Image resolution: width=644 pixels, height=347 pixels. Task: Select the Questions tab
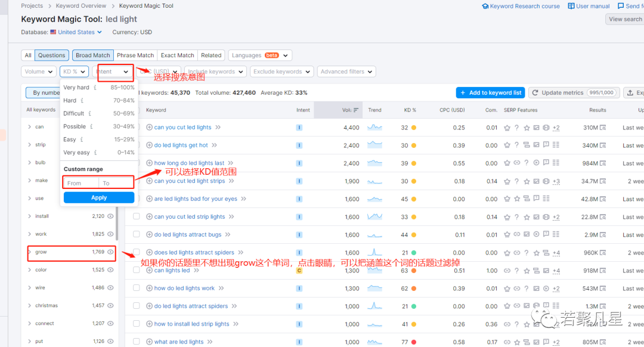click(51, 55)
